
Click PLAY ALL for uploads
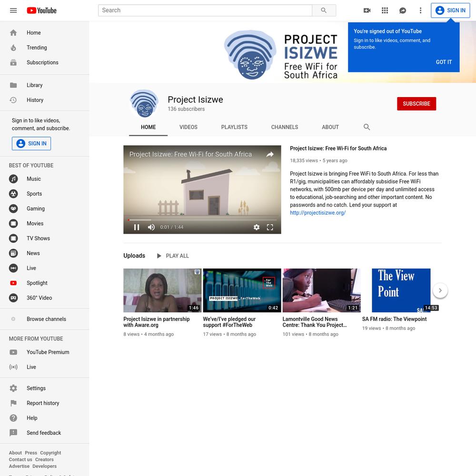pos(172,256)
